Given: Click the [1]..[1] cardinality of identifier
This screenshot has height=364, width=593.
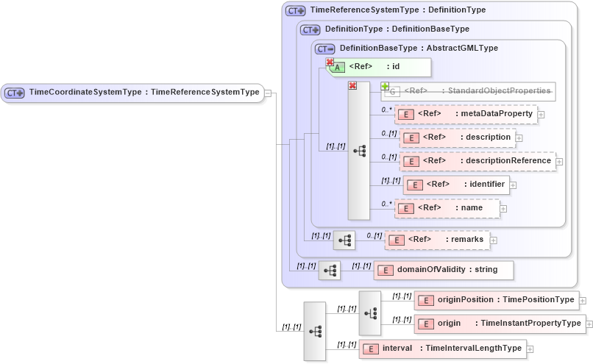Looking at the screenshot, I should coord(391,180).
